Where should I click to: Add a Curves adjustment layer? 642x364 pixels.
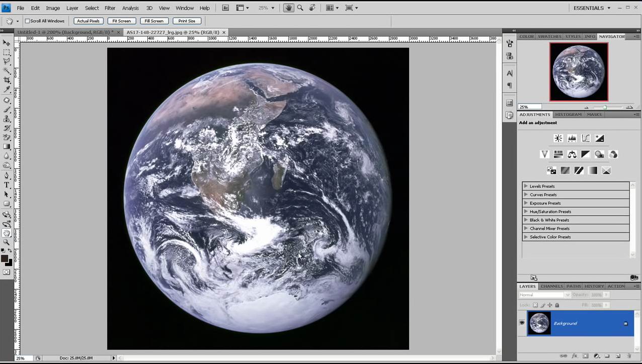(x=586, y=138)
